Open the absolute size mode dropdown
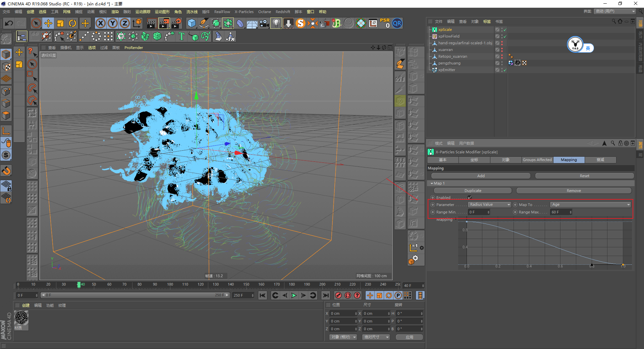This screenshot has width=644, height=349. 376,337
